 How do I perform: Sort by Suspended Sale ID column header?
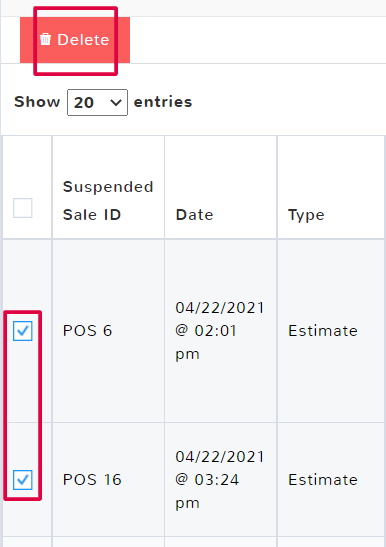(108, 201)
